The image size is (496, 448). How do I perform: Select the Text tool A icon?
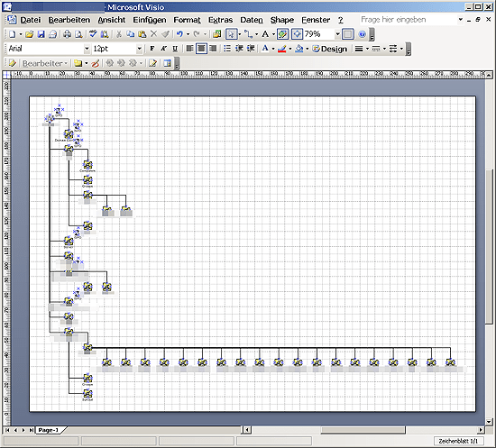point(265,34)
